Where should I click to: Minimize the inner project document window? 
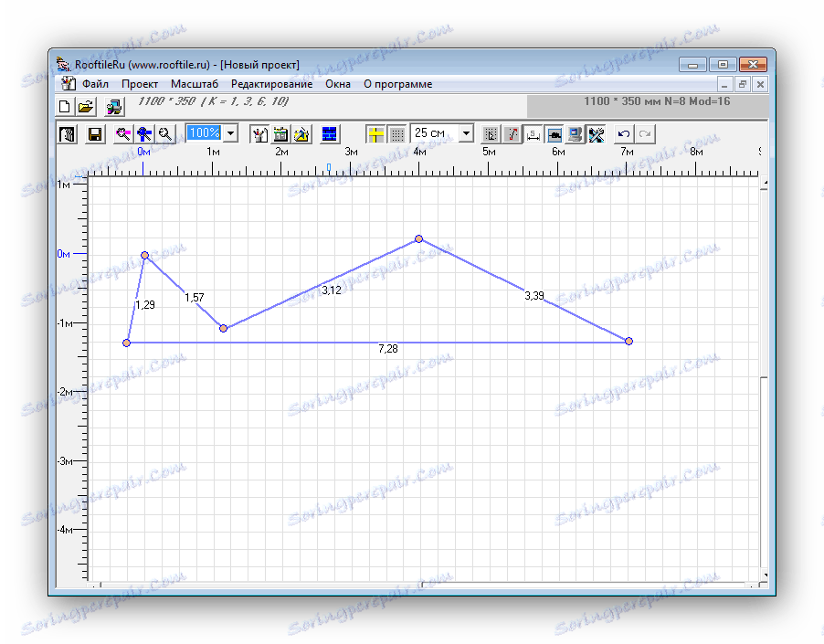(724, 84)
